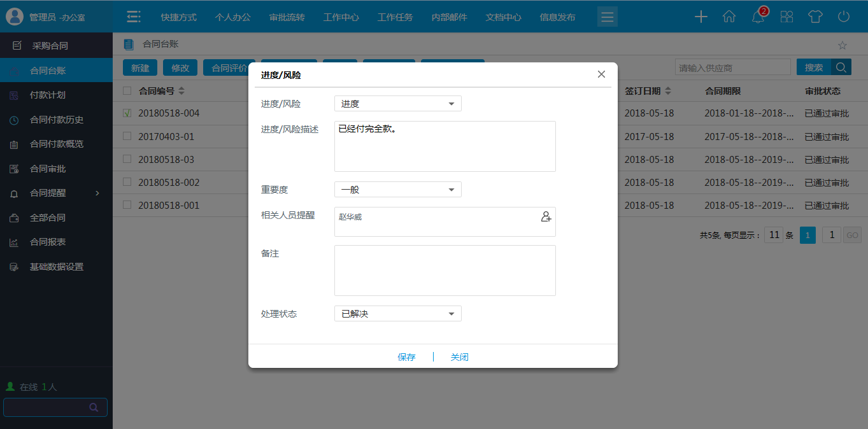Screen dimensions: 868x429
Task: Open the apps grid icon
Action: tap(786, 17)
